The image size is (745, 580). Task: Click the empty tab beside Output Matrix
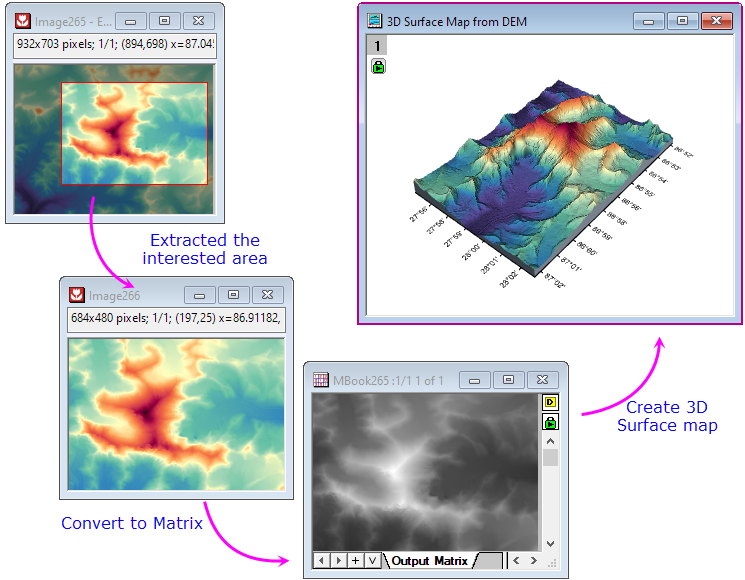[x=489, y=561]
